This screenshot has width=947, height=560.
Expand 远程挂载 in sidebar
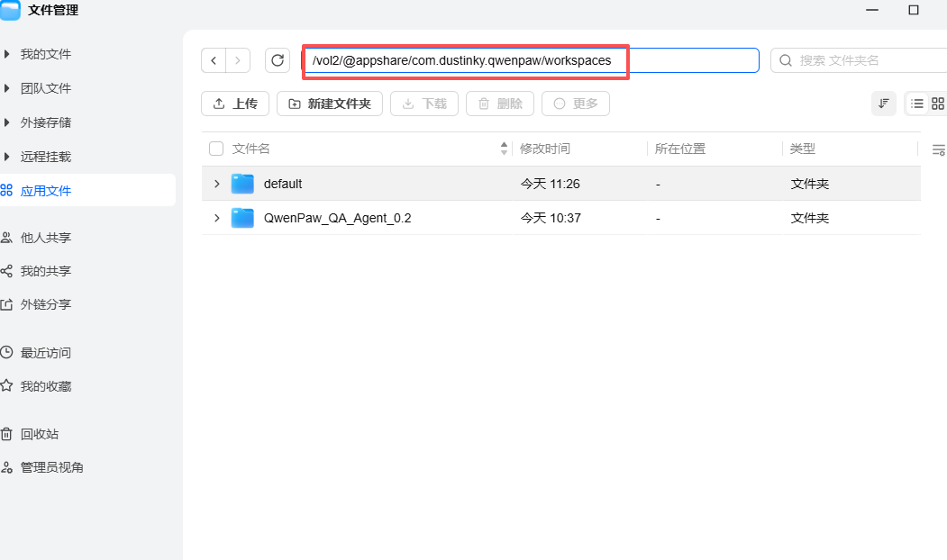point(6,157)
